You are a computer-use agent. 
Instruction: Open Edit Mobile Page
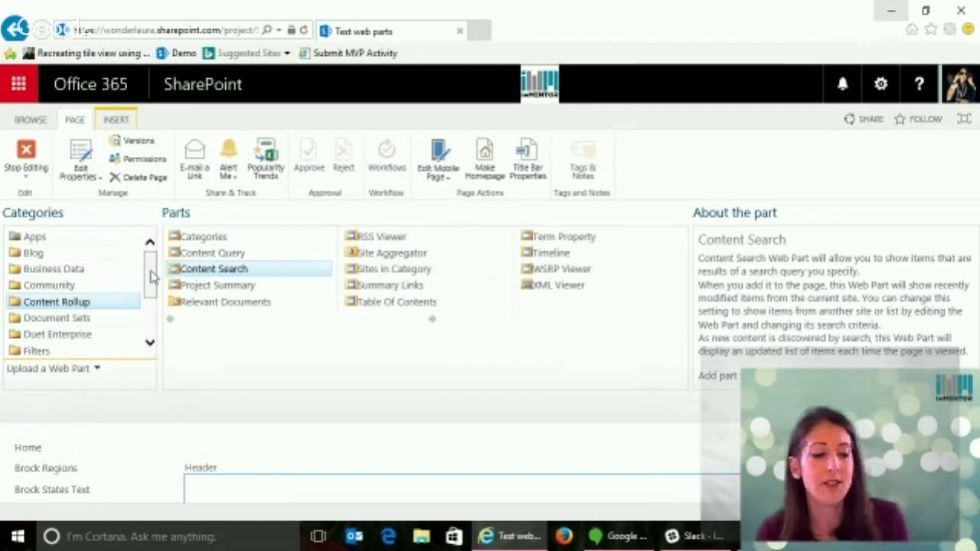point(438,161)
